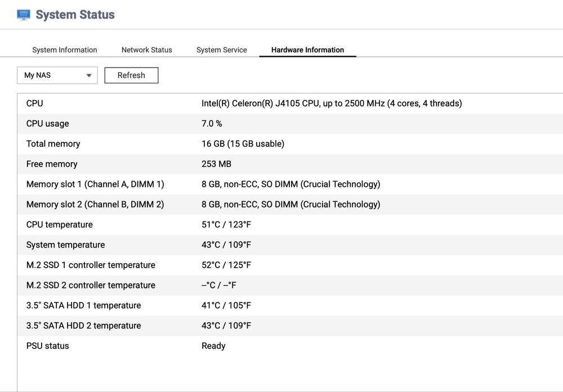563x392 pixels.
Task: Expand the My NAS device dropdown
Action: coord(57,75)
